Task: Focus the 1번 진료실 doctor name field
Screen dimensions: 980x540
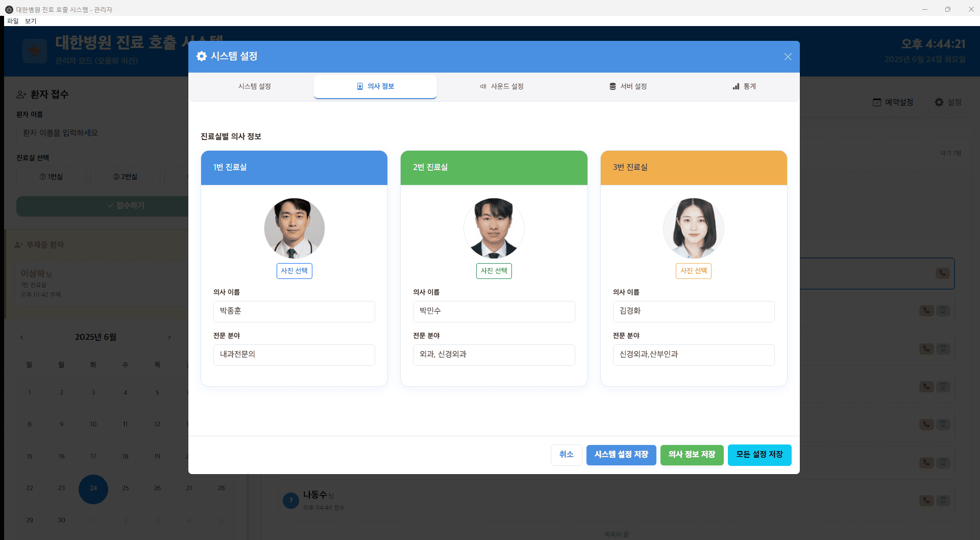Action: click(294, 311)
